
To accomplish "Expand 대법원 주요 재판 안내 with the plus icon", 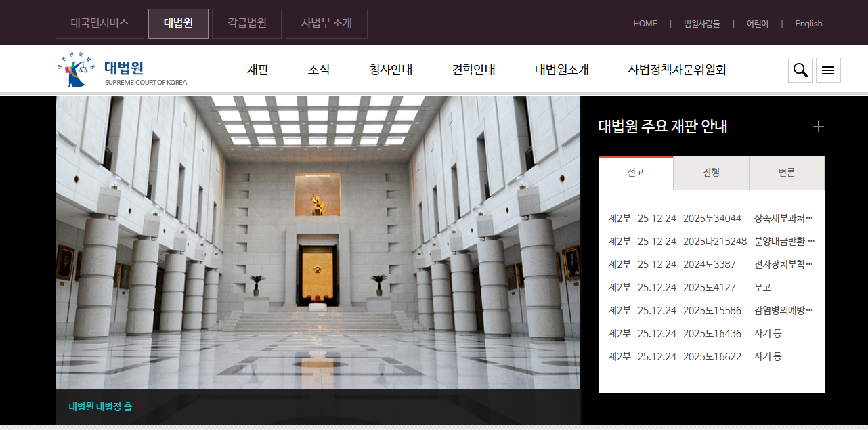I will [819, 126].
